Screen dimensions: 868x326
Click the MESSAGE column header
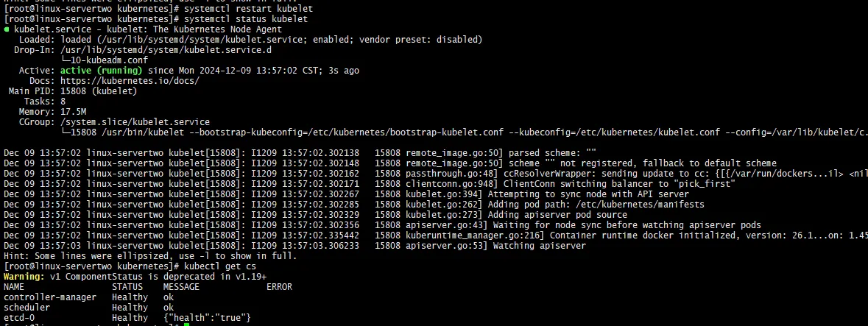(180, 286)
